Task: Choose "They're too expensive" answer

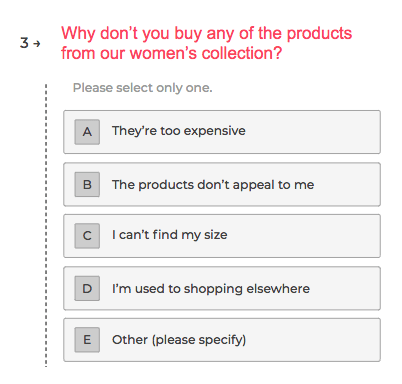Action: pyautogui.click(x=179, y=131)
